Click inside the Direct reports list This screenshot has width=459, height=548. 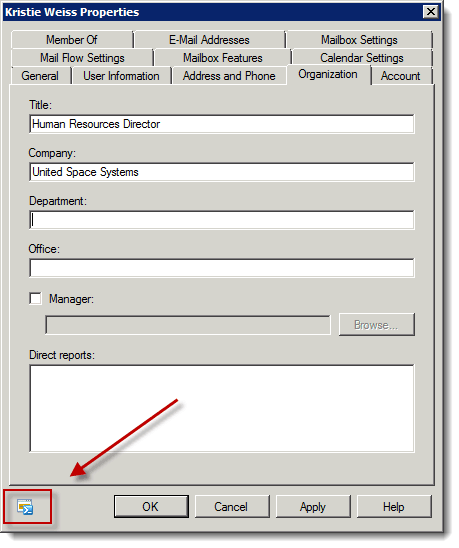pyautogui.click(x=222, y=408)
